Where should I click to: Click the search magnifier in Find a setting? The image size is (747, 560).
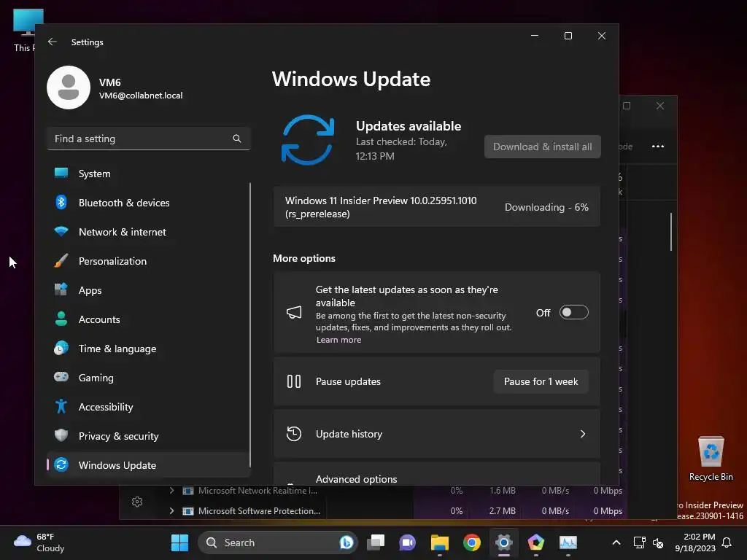[237, 139]
